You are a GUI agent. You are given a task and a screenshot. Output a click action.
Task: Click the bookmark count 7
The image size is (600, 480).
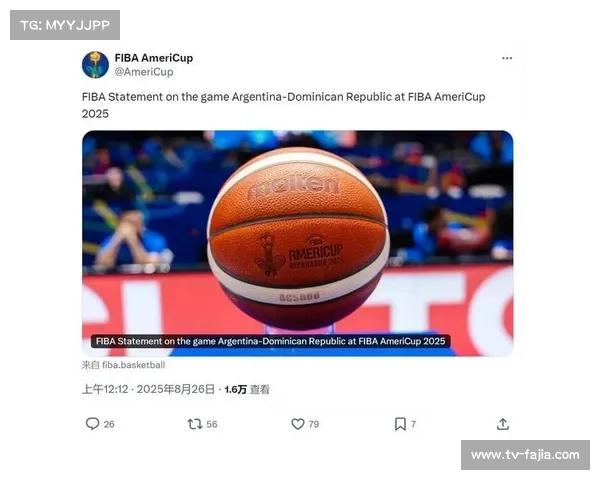coord(413,424)
